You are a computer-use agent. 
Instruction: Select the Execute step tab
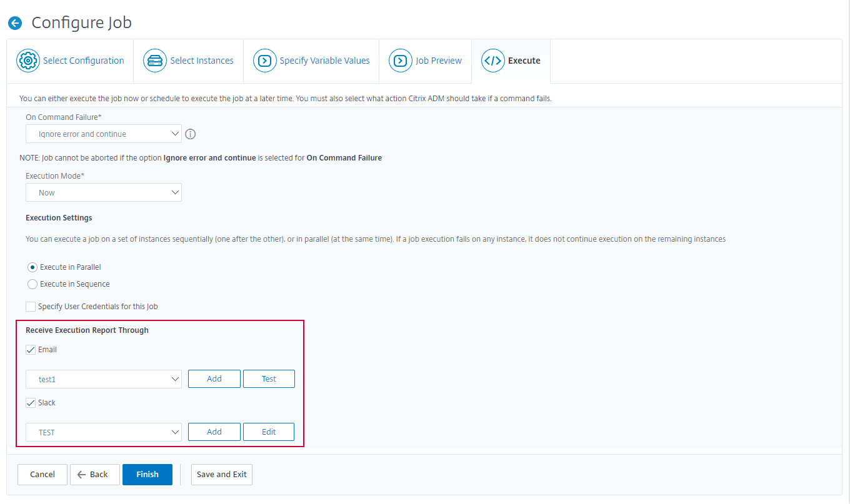tap(511, 61)
